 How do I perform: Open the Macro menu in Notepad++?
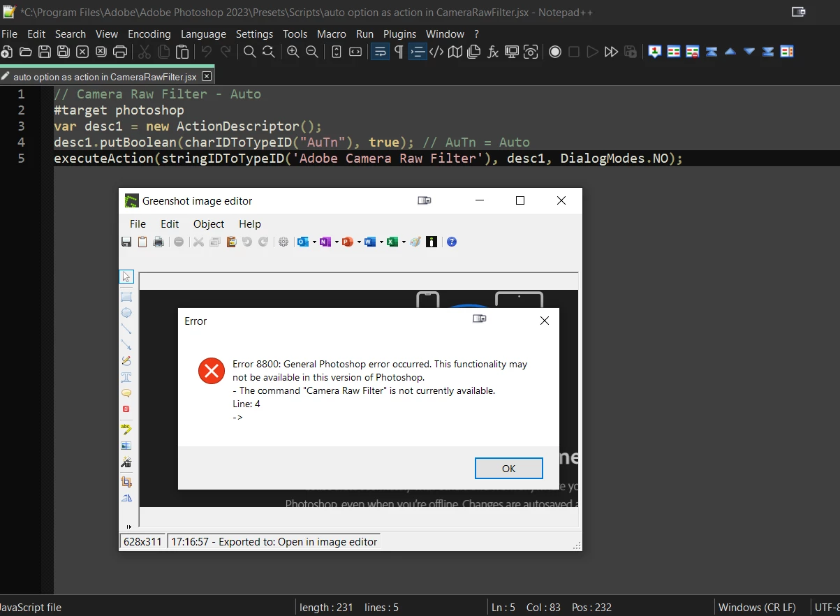click(332, 34)
